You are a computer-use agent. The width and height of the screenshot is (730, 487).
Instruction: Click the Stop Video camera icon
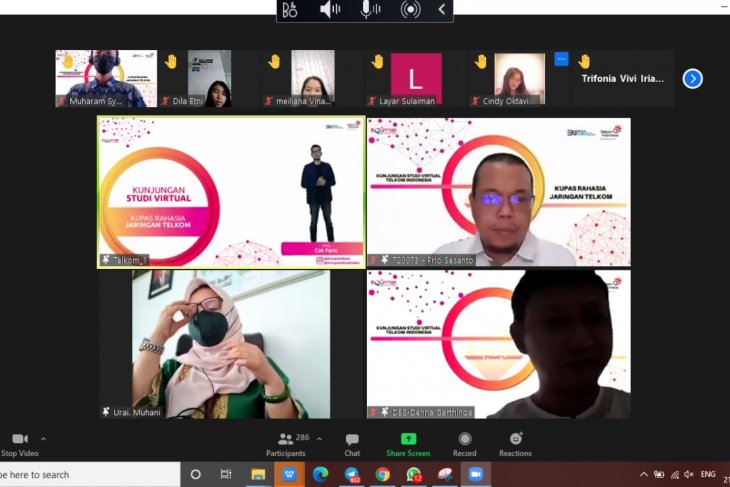click(x=20, y=439)
